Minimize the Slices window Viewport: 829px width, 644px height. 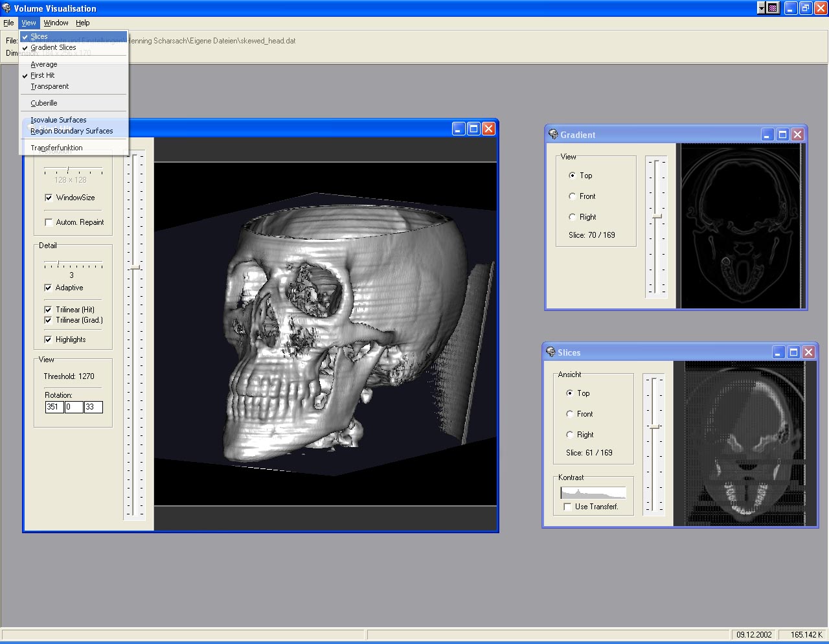tap(778, 352)
